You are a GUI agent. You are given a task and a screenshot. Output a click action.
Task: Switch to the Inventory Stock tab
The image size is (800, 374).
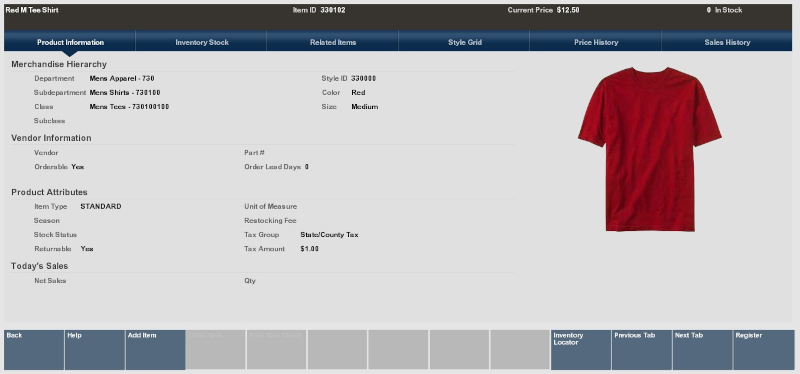coord(202,42)
